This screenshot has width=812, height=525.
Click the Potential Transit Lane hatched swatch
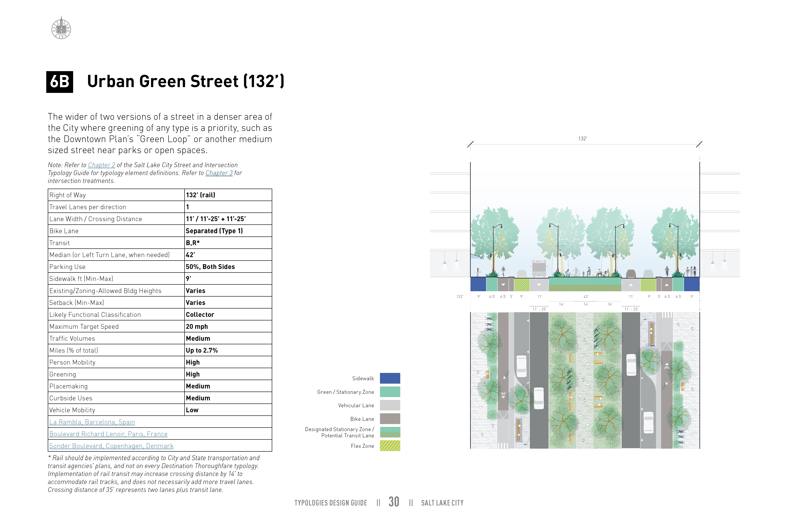coord(390,432)
